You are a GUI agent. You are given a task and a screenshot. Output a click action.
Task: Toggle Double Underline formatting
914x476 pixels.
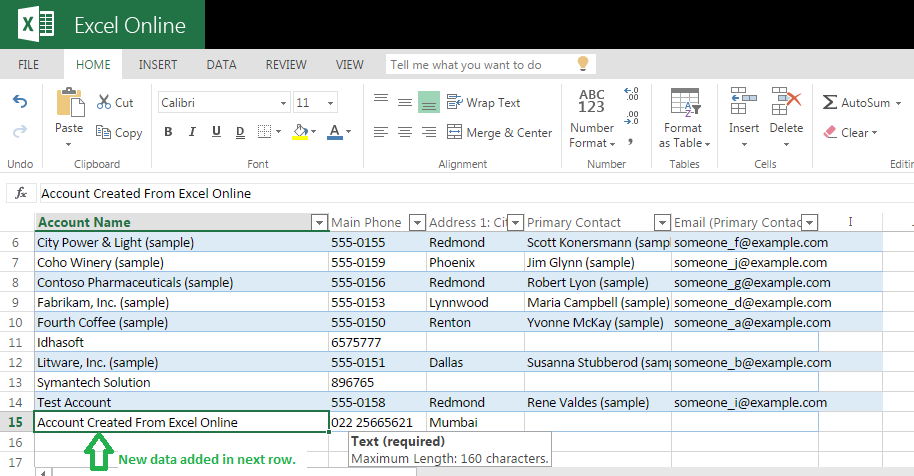click(x=240, y=132)
